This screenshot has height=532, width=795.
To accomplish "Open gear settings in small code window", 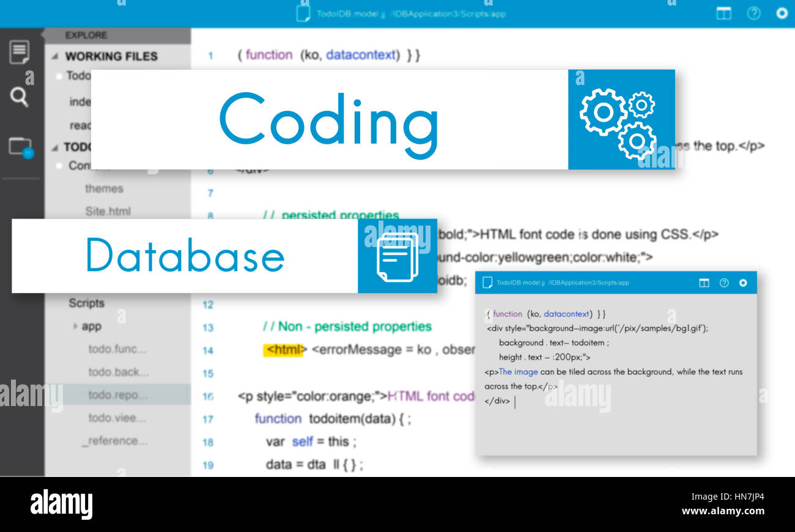I will (743, 283).
